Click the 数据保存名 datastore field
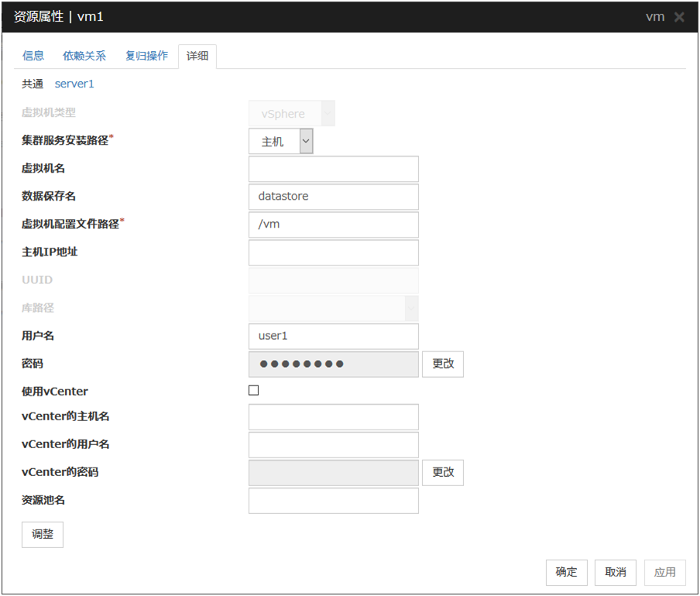The width and height of the screenshot is (700, 596). pyautogui.click(x=333, y=197)
